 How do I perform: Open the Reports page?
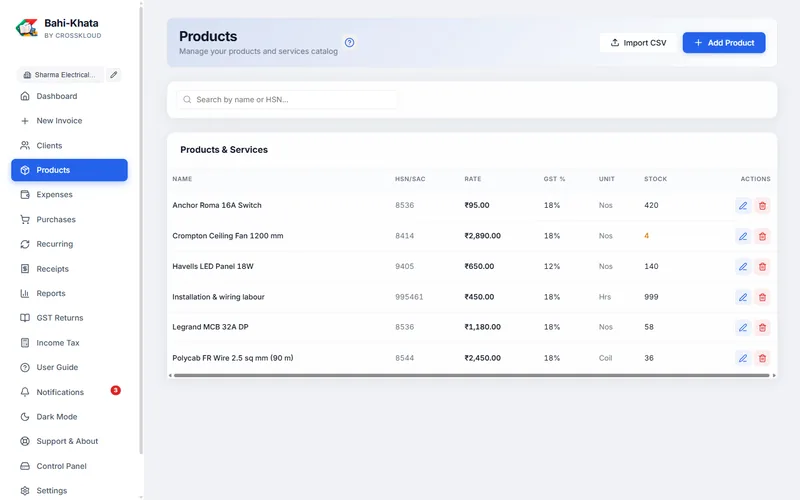(x=69, y=293)
